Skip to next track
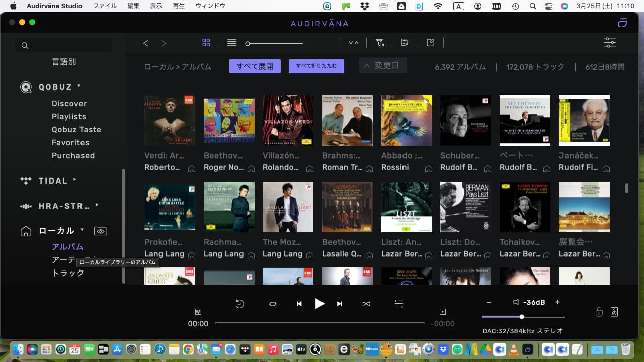The width and height of the screenshot is (644, 362). click(x=340, y=304)
